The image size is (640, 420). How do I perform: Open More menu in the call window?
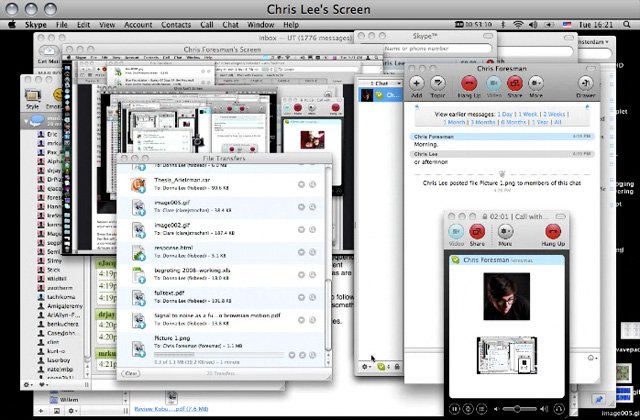click(x=505, y=231)
